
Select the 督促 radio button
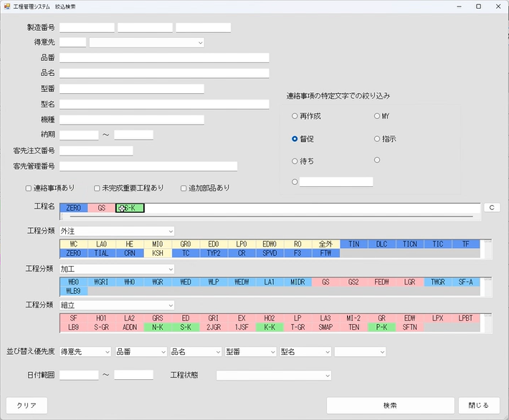tap(295, 138)
